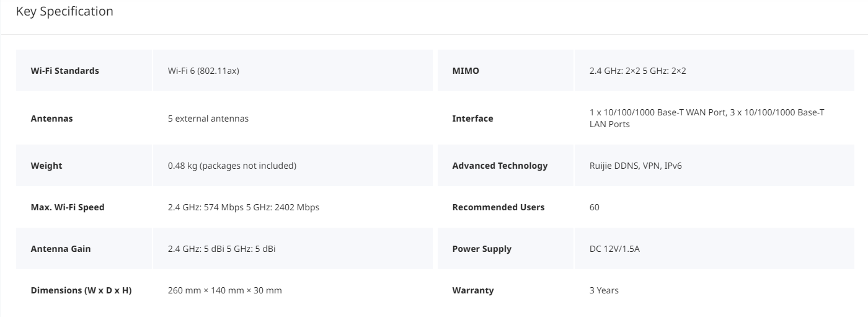This screenshot has height=317, width=868.
Task: Click the 0.48 kg weight value
Action: 232,166
